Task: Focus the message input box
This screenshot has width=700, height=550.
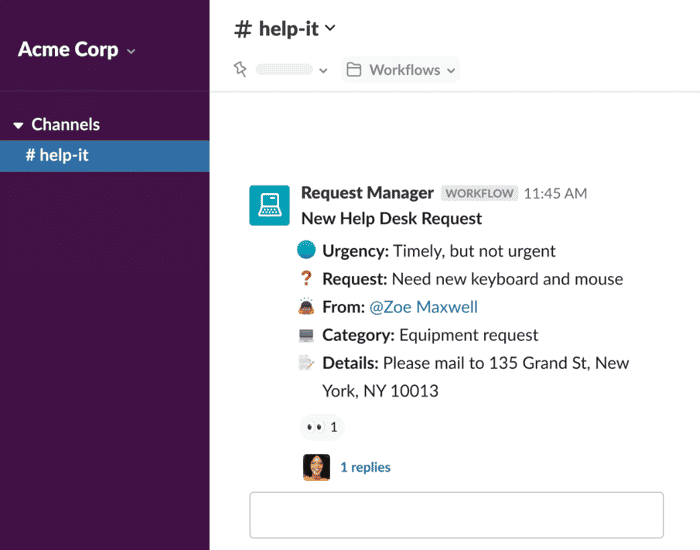Action: click(x=456, y=515)
